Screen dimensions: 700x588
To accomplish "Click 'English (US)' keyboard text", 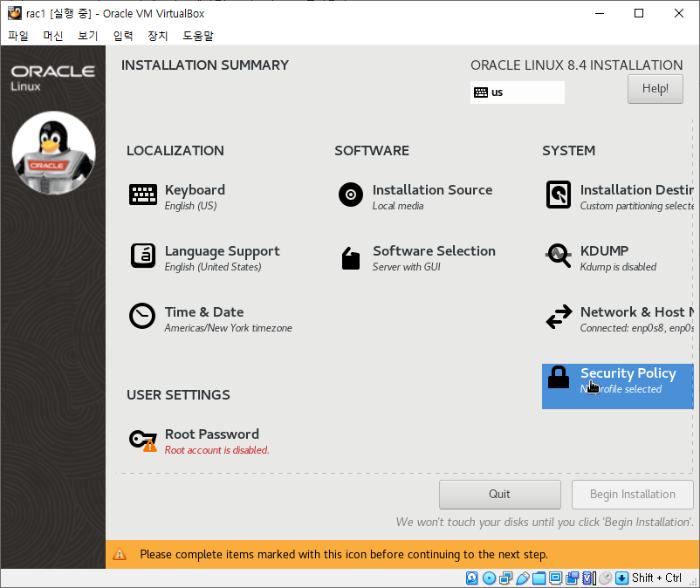I will [x=190, y=206].
